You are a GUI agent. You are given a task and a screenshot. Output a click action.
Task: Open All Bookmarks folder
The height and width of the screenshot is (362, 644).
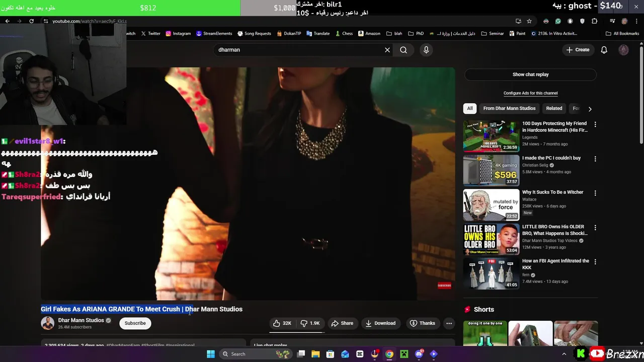(622, 34)
